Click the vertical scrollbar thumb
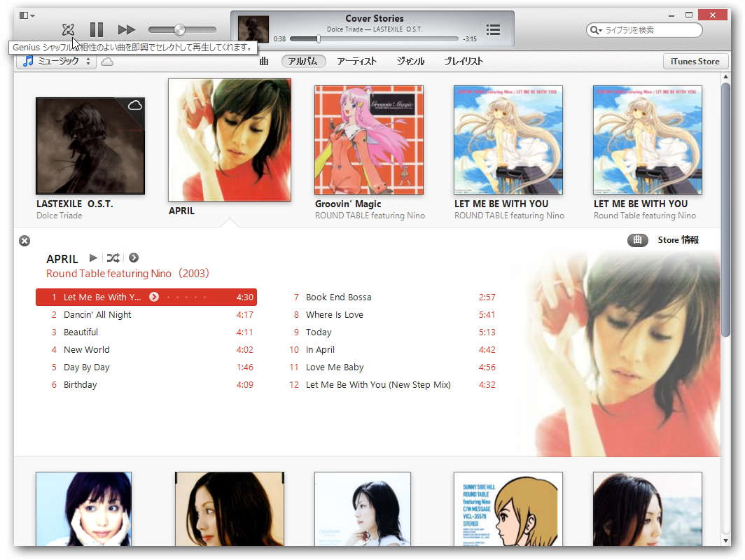 [725, 210]
